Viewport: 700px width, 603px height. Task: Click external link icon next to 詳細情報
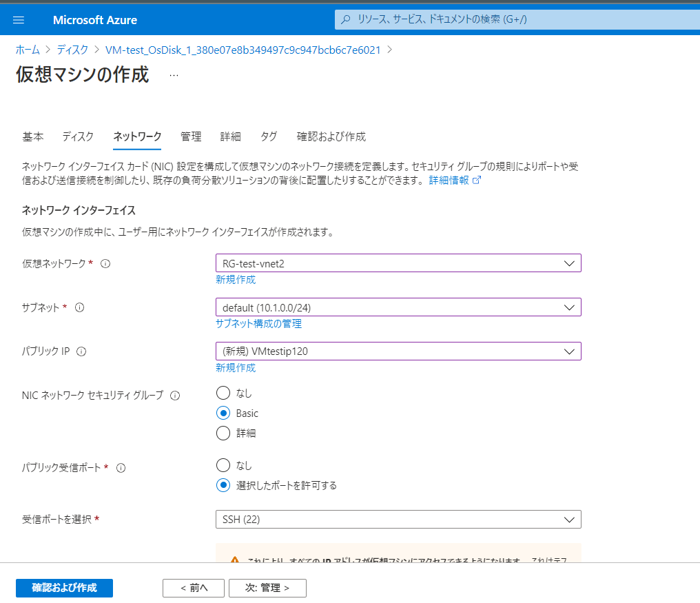(x=477, y=180)
